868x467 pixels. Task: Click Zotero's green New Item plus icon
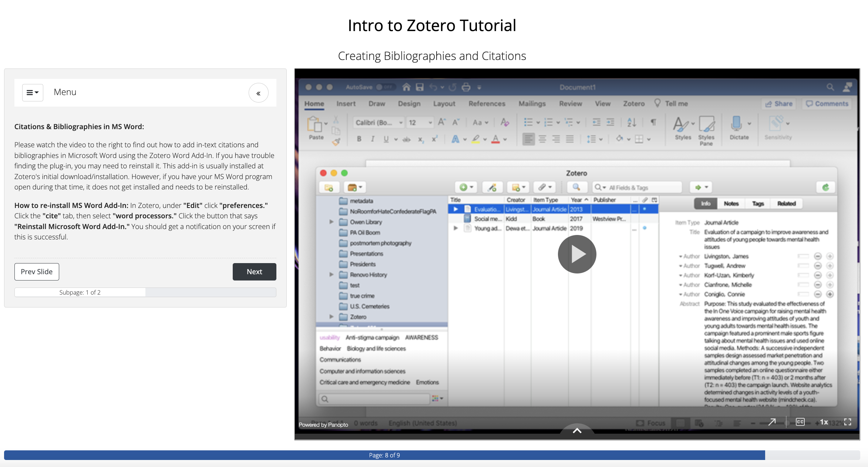(463, 187)
